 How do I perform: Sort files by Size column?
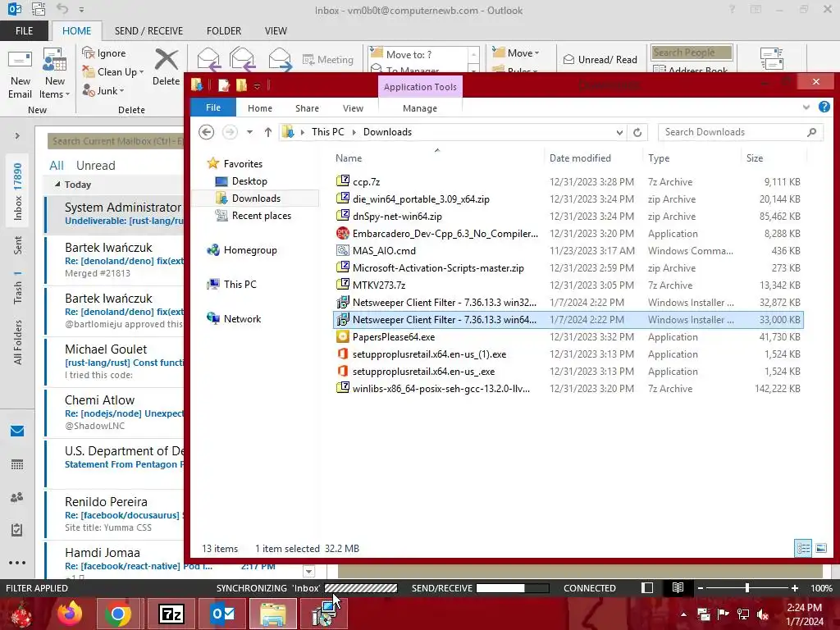coord(755,158)
